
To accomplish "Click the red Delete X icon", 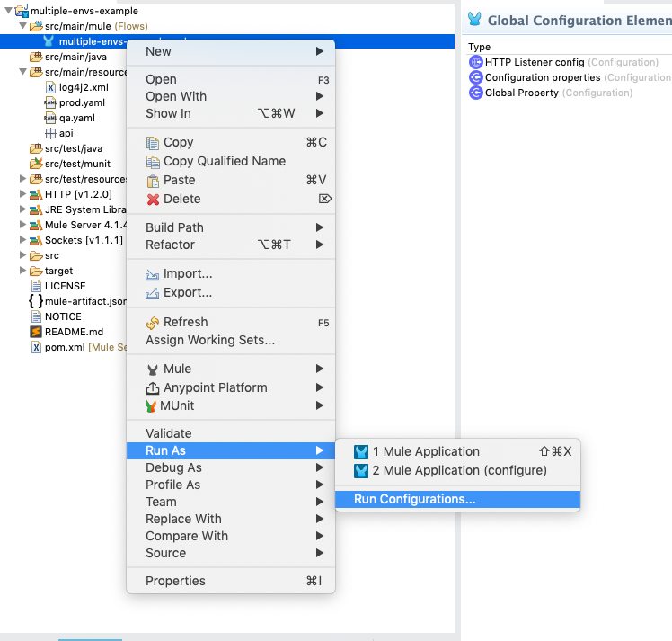I will (x=154, y=199).
